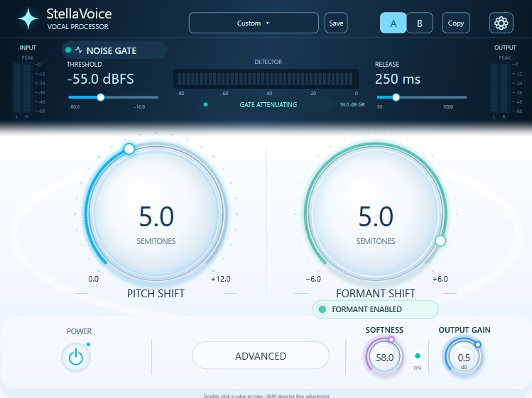The height and width of the screenshot is (398, 532).
Task: Click the Output Gain knob
Action: click(x=464, y=358)
